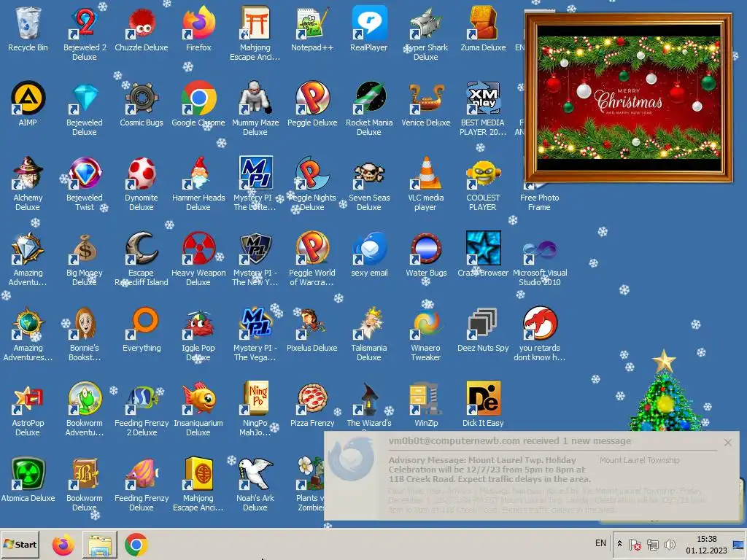Click the Pixelus Deluxe icon
The width and height of the screenshot is (747, 560).
312,323
